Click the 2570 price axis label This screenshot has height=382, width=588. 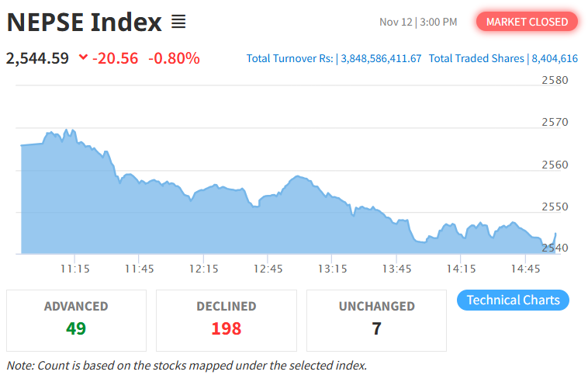point(555,122)
